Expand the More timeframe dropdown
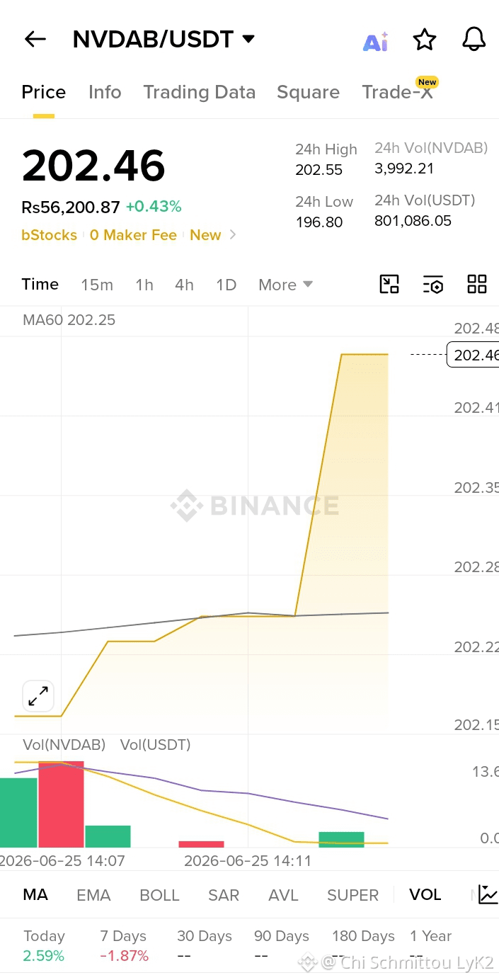The image size is (499, 980). (285, 285)
